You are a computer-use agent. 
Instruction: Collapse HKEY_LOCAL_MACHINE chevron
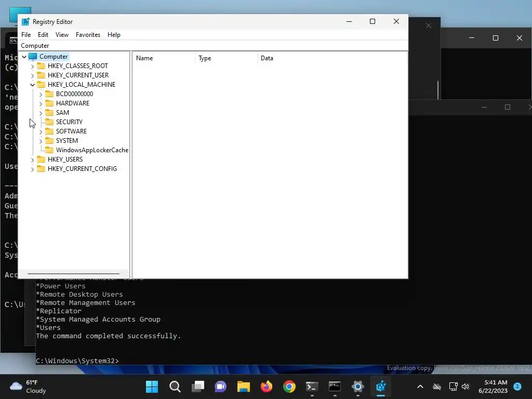click(x=33, y=85)
